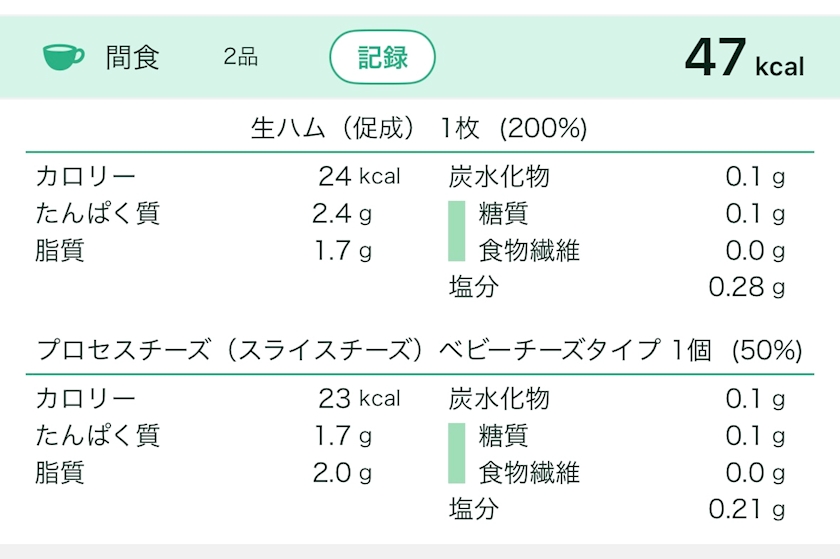Click cheese 塩分 0.21 g value

[746, 509]
